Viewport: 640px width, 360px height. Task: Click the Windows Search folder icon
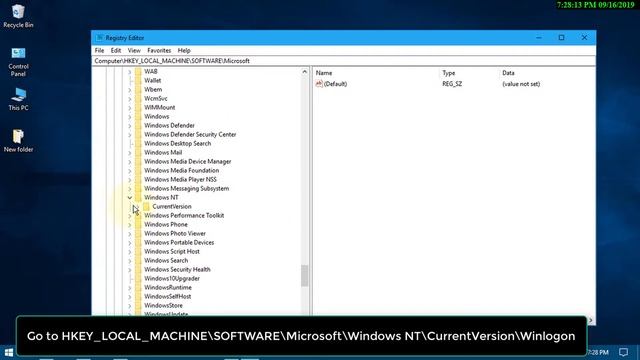coord(138,260)
